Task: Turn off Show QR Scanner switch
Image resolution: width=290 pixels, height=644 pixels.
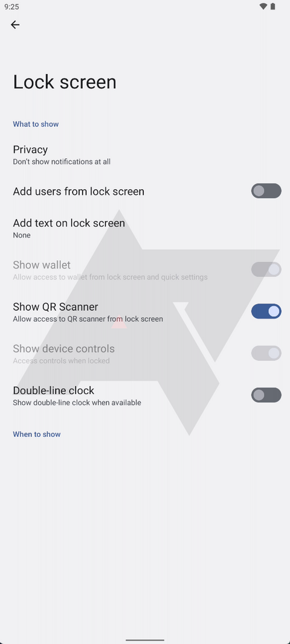Action: [x=266, y=311]
